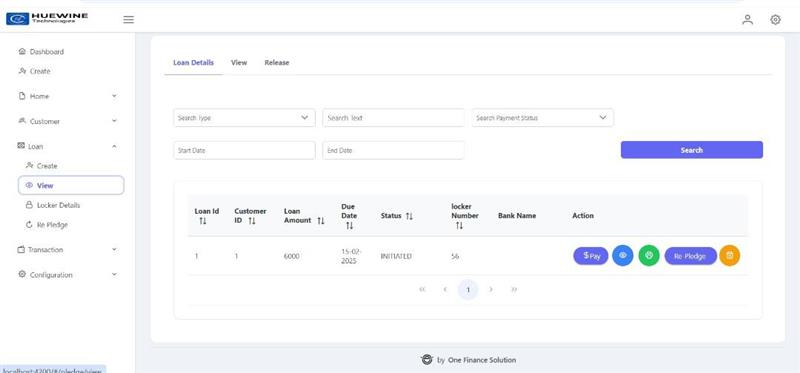Viewport: 800px width, 373px height.
Task: Expand the Transaction sidebar menu
Action: tap(67, 250)
